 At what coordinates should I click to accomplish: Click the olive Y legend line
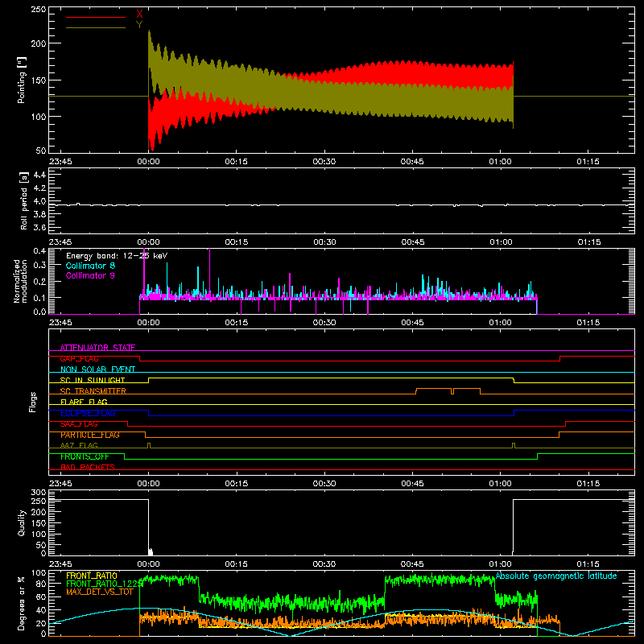[x=96, y=27]
